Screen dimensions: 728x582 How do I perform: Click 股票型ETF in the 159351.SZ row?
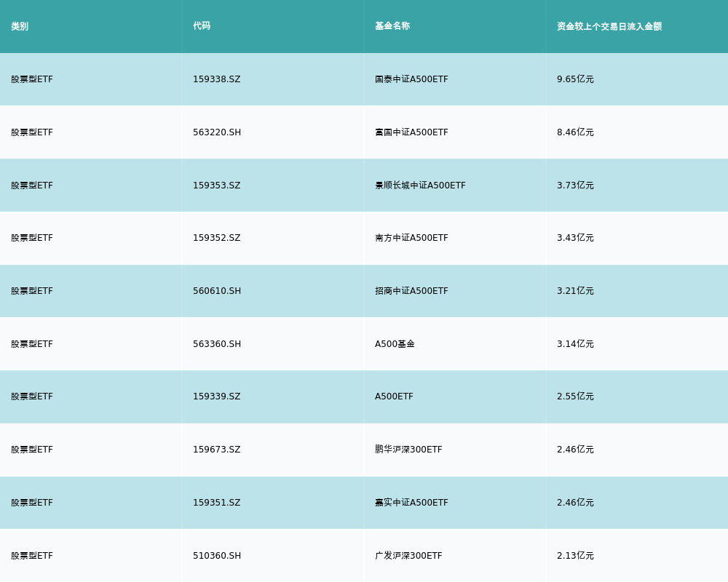(x=32, y=503)
